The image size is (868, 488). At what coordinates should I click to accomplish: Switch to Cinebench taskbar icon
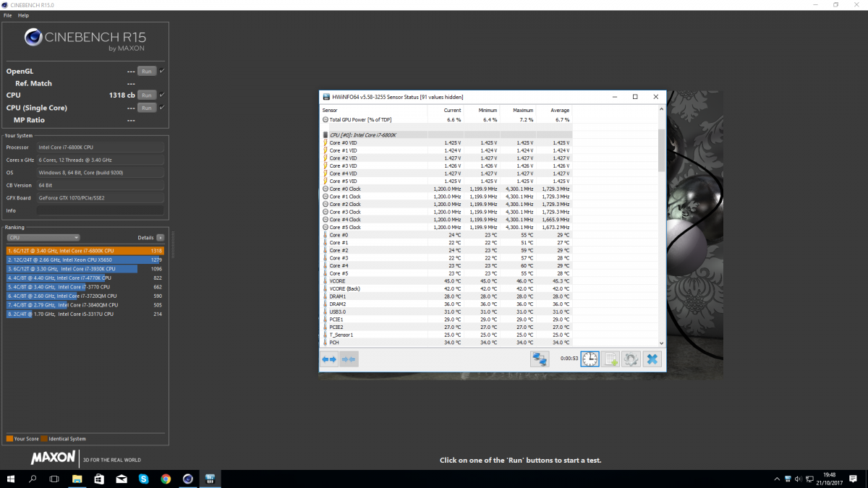[x=188, y=479]
